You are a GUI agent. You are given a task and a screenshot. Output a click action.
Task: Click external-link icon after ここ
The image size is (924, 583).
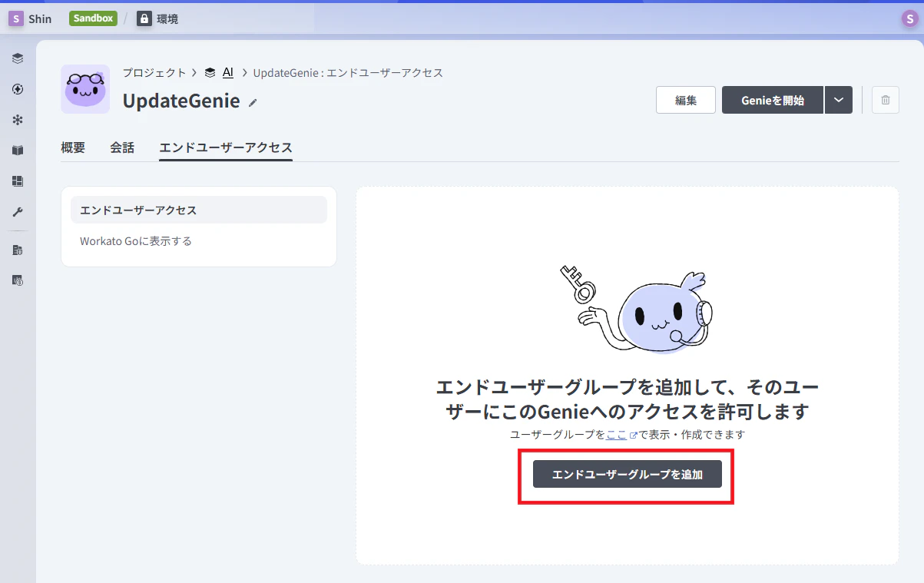click(x=634, y=435)
